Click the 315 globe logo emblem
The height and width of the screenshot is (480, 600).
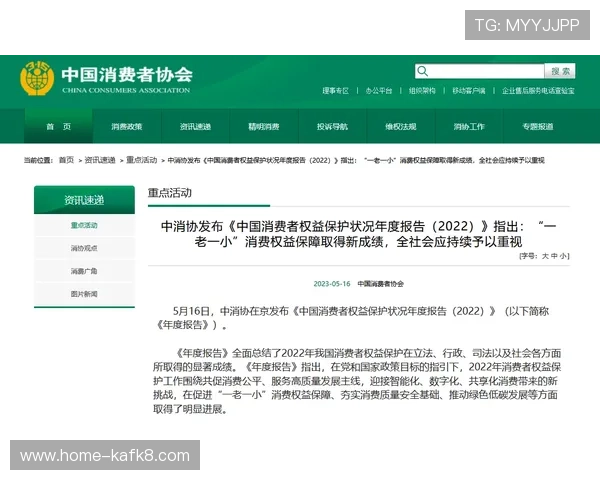37,78
